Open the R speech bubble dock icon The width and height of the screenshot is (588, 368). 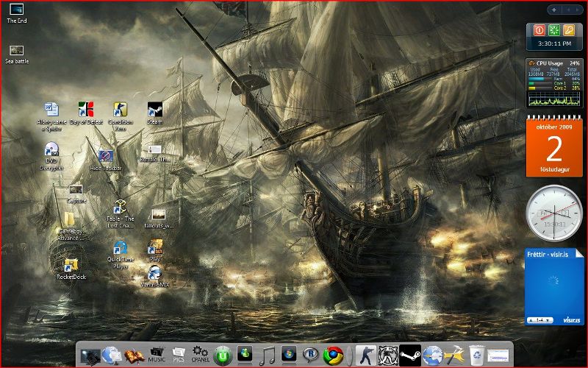(310, 355)
